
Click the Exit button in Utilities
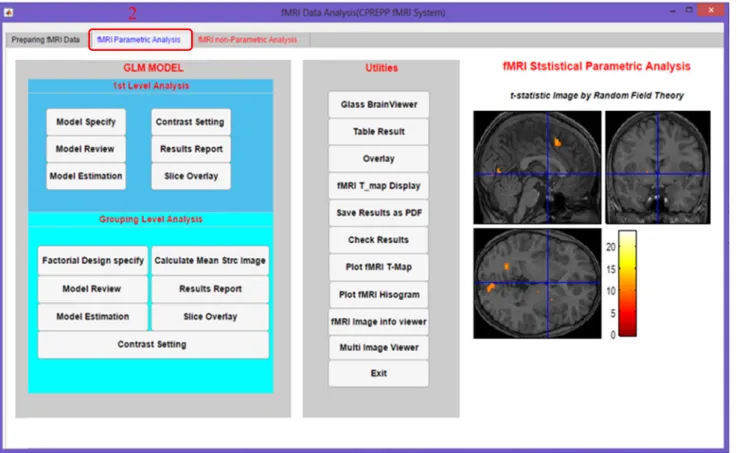(x=379, y=374)
